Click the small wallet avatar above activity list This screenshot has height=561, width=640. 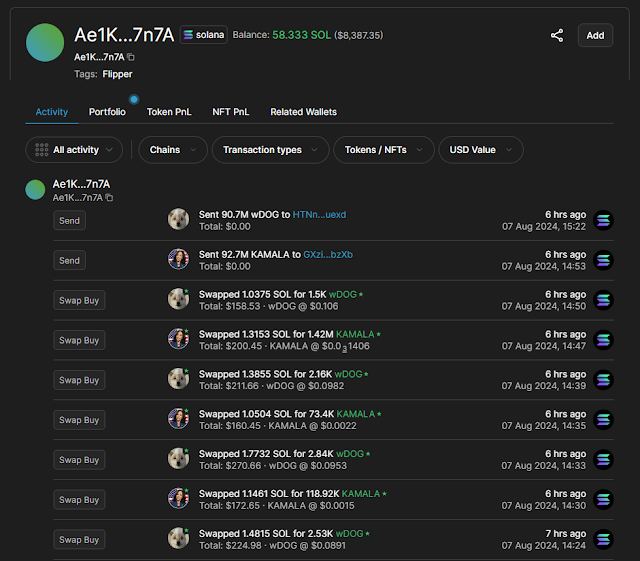[x=35, y=190]
